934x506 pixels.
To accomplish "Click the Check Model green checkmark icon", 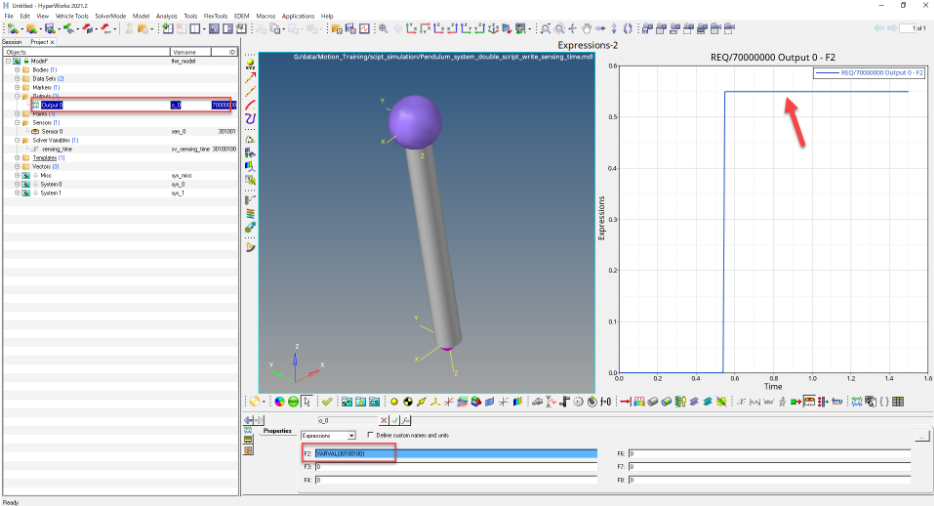I will (x=327, y=402).
